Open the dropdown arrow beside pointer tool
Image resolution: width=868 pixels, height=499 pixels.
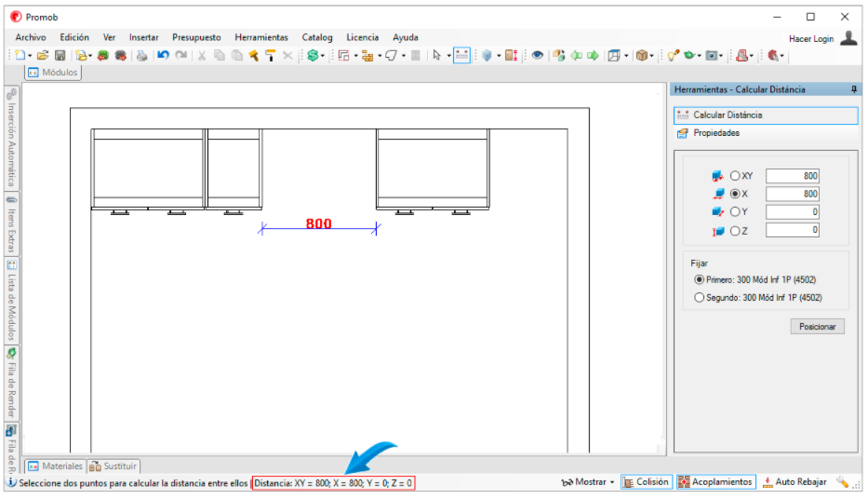[448, 56]
